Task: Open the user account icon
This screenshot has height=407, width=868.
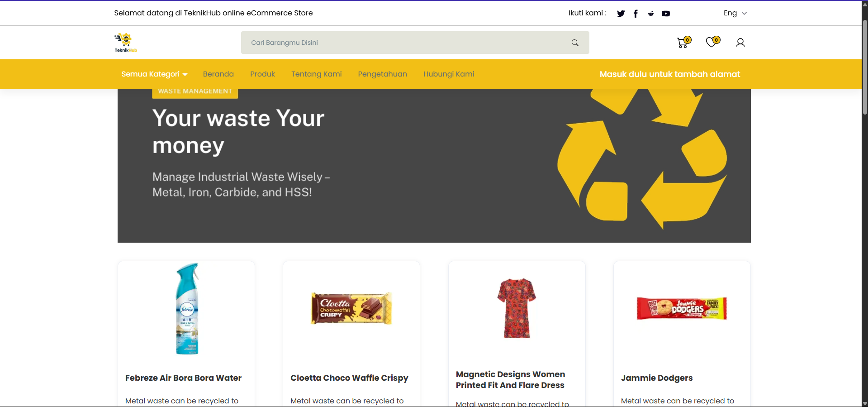Action: pos(740,43)
